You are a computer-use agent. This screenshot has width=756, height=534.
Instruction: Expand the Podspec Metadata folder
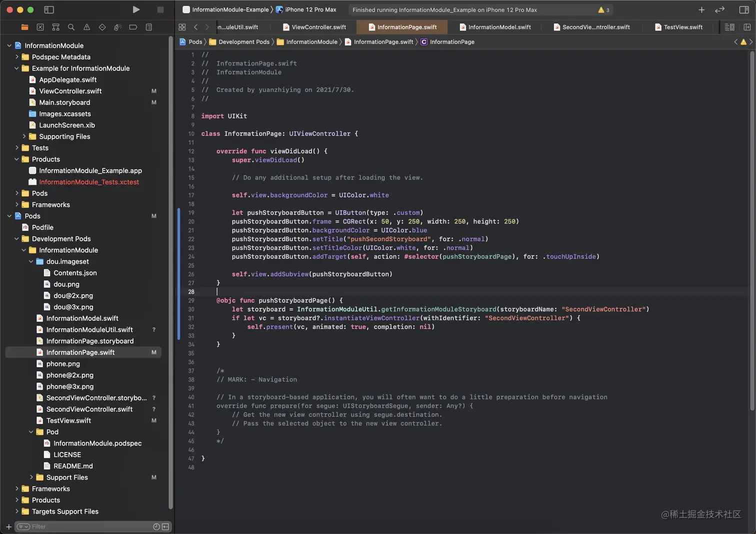coord(16,57)
